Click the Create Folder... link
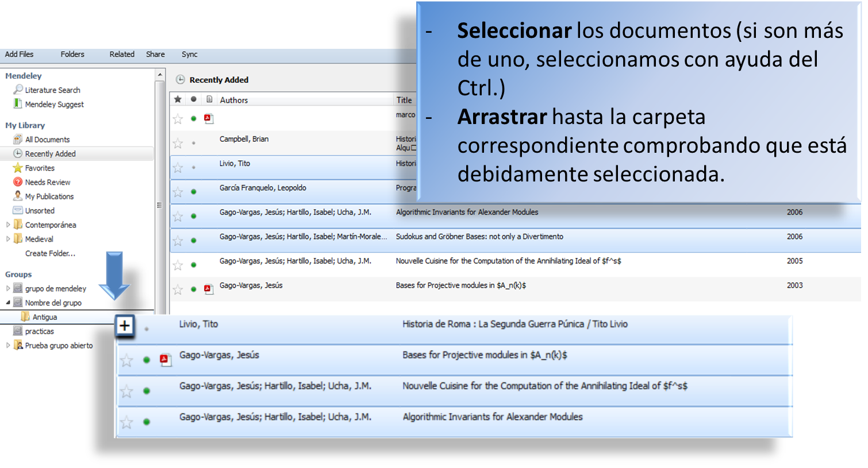The width and height of the screenshot is (868, 468). coord(50,253)
